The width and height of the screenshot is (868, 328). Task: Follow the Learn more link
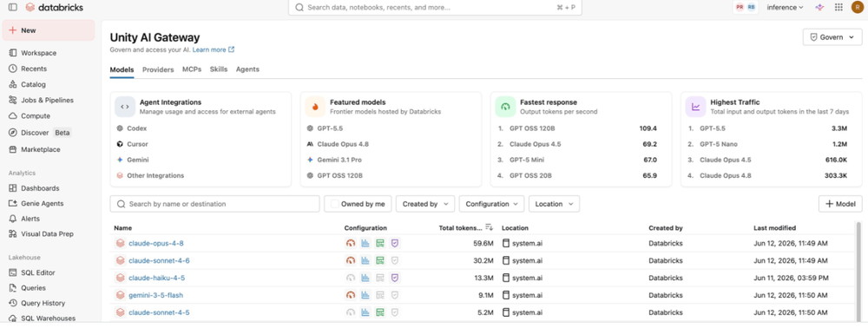click(214, 49)
